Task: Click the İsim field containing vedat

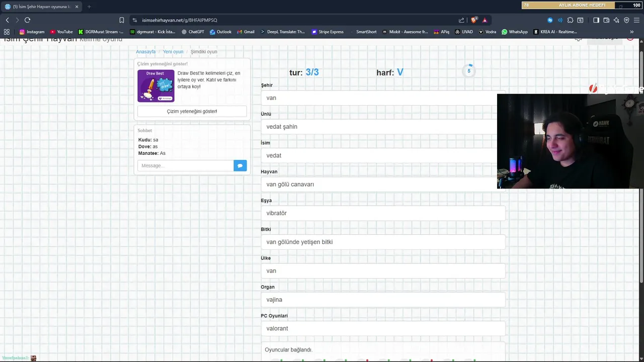Action: click(383, 155)
